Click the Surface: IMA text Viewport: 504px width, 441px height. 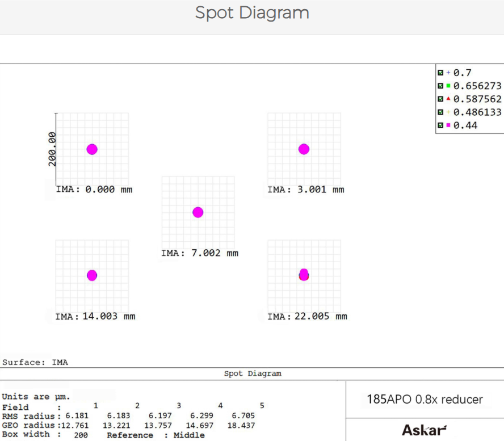(35, 362)
